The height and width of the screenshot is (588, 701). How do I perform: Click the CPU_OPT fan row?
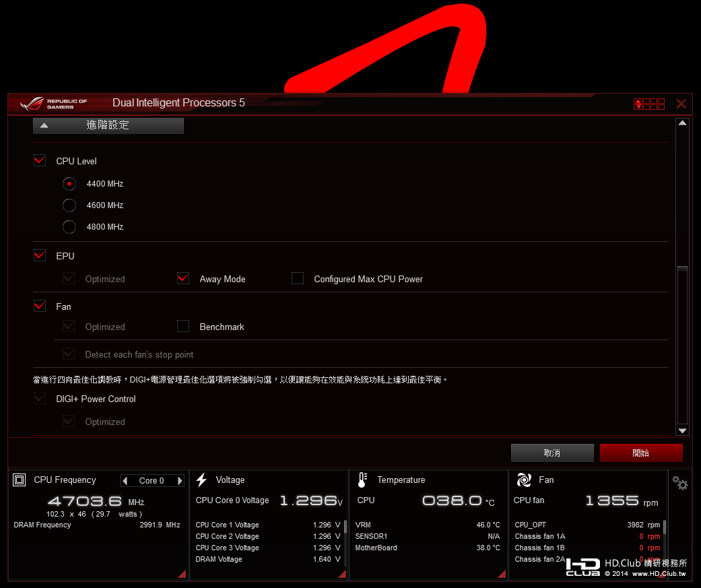point(587,525)
